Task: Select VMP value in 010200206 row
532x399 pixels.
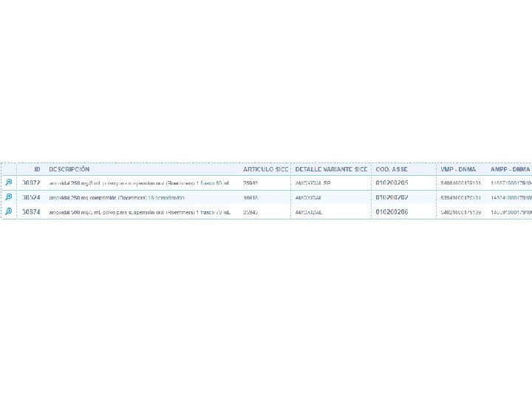Action: pyautogui.click(x=460, y=212)
